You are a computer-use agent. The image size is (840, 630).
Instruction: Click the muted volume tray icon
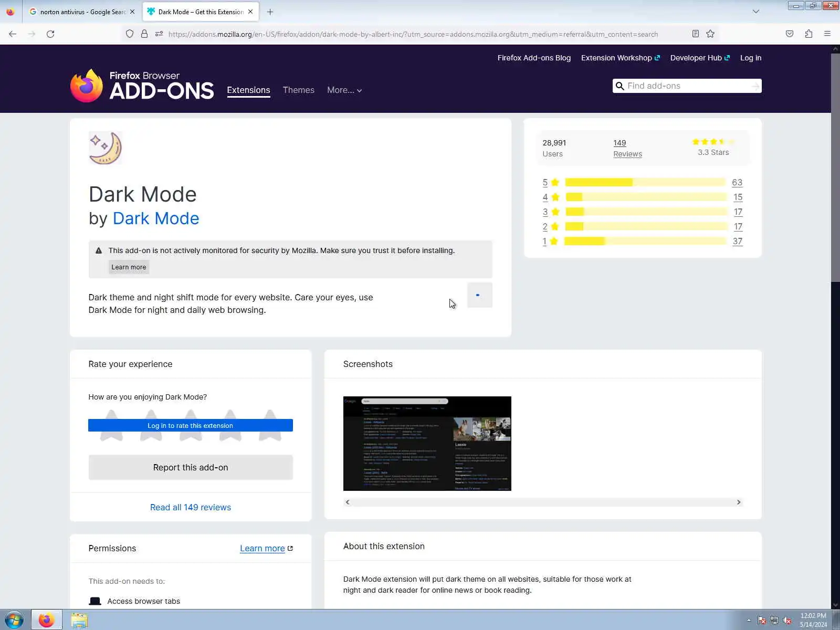tap(787, 620)
